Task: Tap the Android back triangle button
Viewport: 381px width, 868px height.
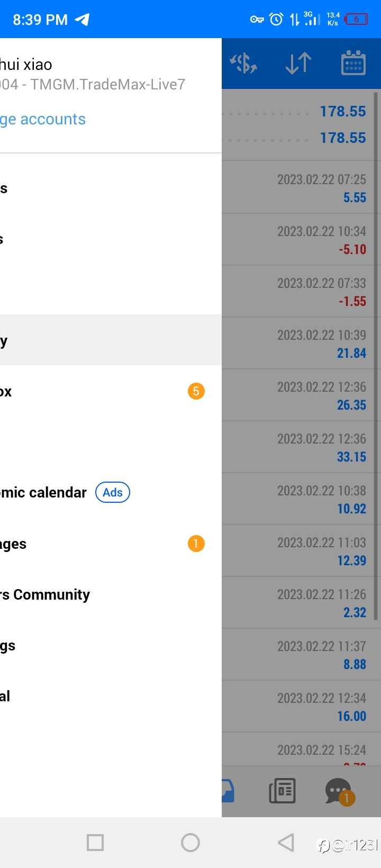Action: [x=286, y=843]
